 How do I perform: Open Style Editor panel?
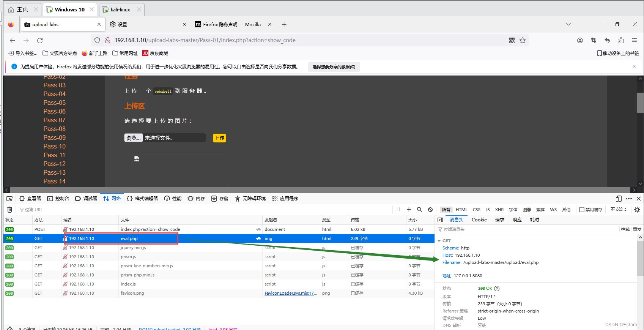[142, 199]
